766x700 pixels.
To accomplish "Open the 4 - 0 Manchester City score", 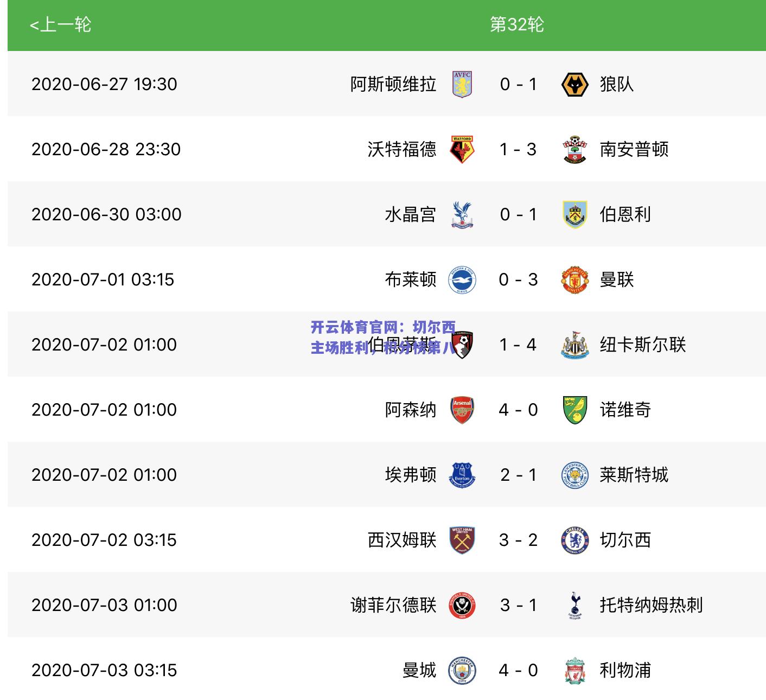I will [518, 670].
